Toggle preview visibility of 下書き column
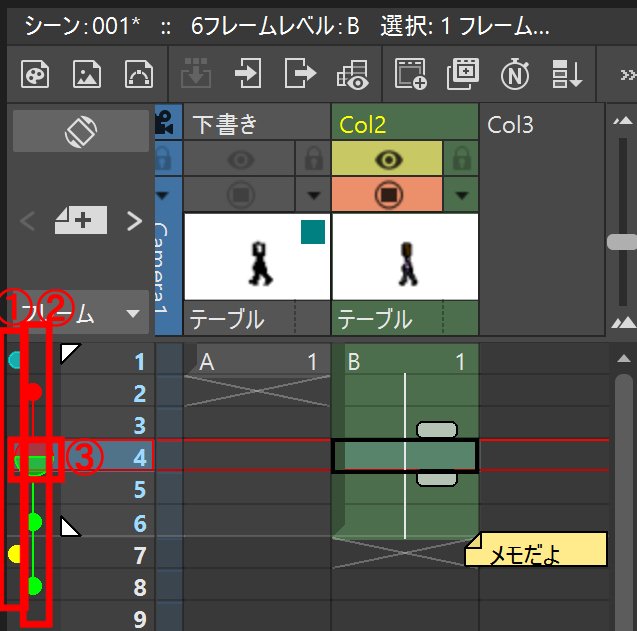The height and width of the screenshot is (631, 637). pyautogui.click(x=240, y=158)
